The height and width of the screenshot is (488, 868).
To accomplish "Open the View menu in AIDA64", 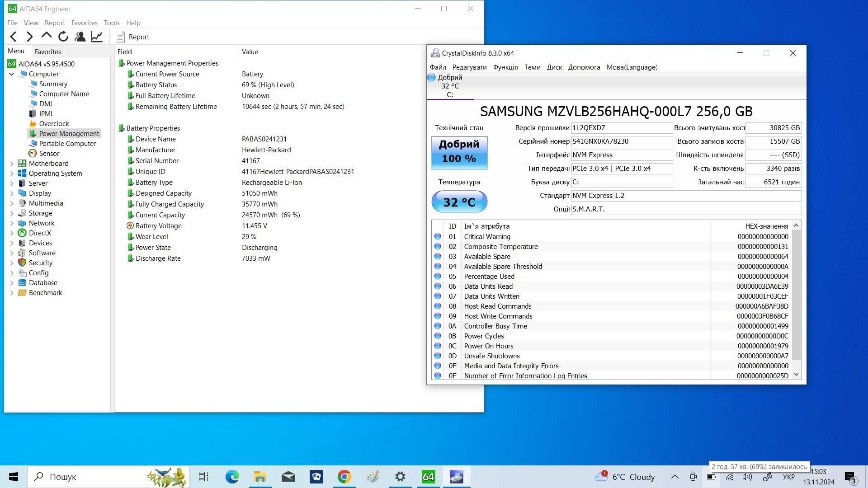I will [x=31, y=23].
